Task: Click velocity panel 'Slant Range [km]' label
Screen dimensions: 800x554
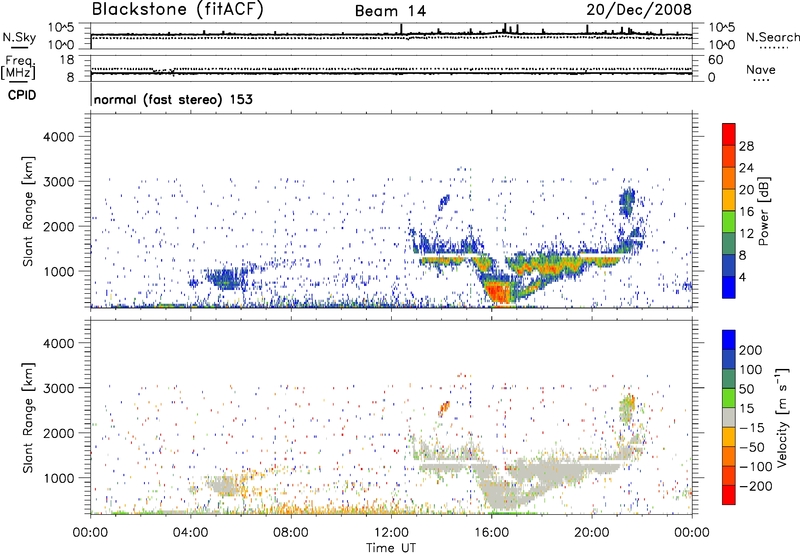Action: (x=28, y=418)
